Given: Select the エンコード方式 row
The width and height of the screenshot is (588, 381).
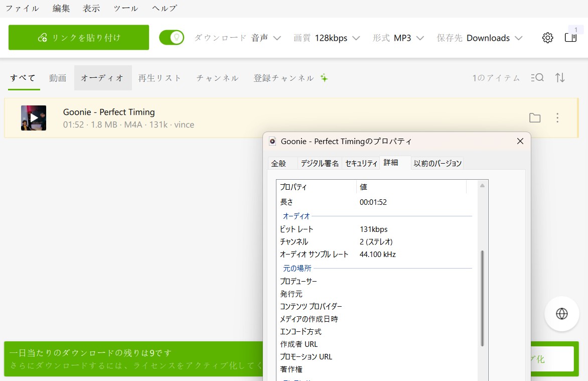Looking at the screenshot, I should 375,331.
